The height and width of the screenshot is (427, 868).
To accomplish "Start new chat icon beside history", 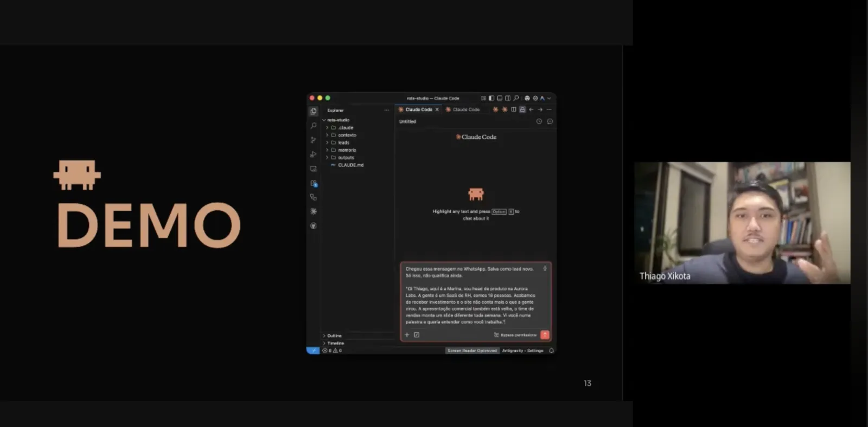I will 550,121.
